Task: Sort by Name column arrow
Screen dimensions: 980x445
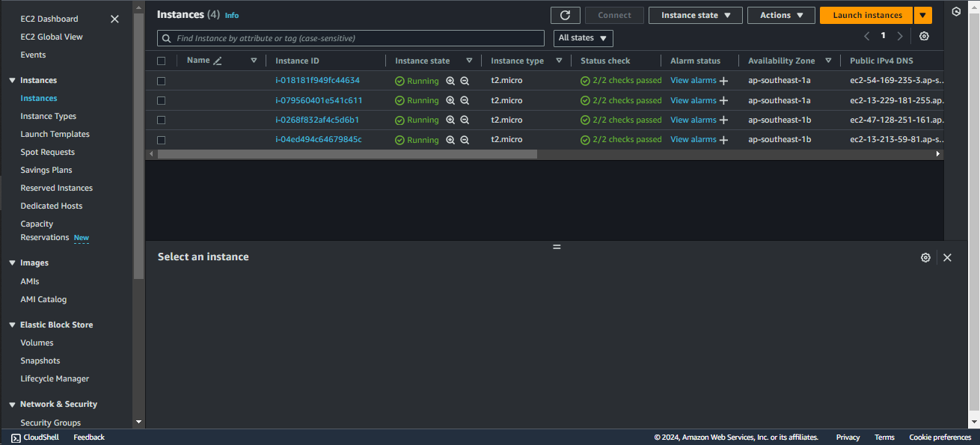Action: pos(254,61)
